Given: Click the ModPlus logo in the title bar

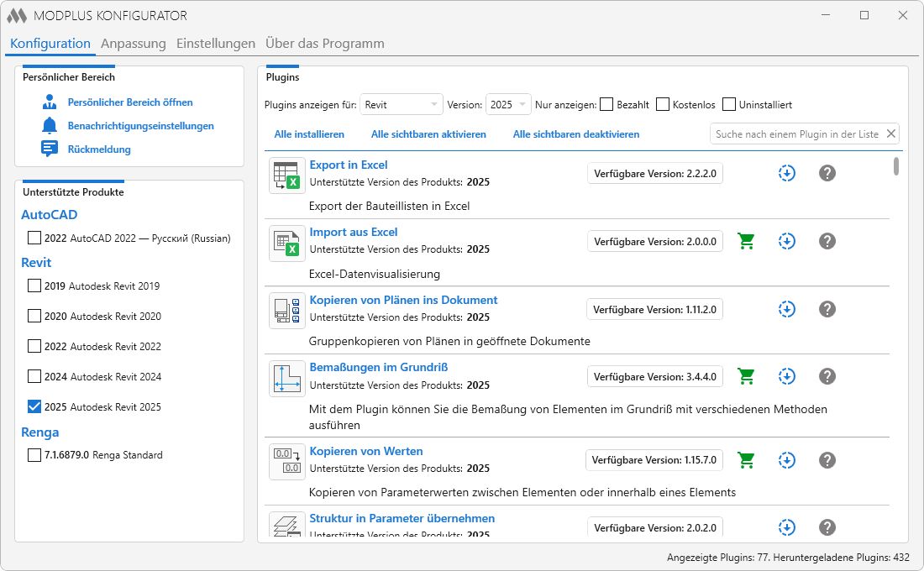Looking at the screenshot, I should pyautogui.click(x=17, y=16).
